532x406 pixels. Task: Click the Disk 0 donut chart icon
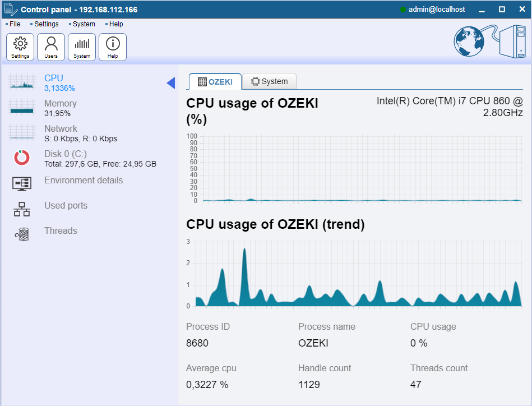[x=22, y=158]
